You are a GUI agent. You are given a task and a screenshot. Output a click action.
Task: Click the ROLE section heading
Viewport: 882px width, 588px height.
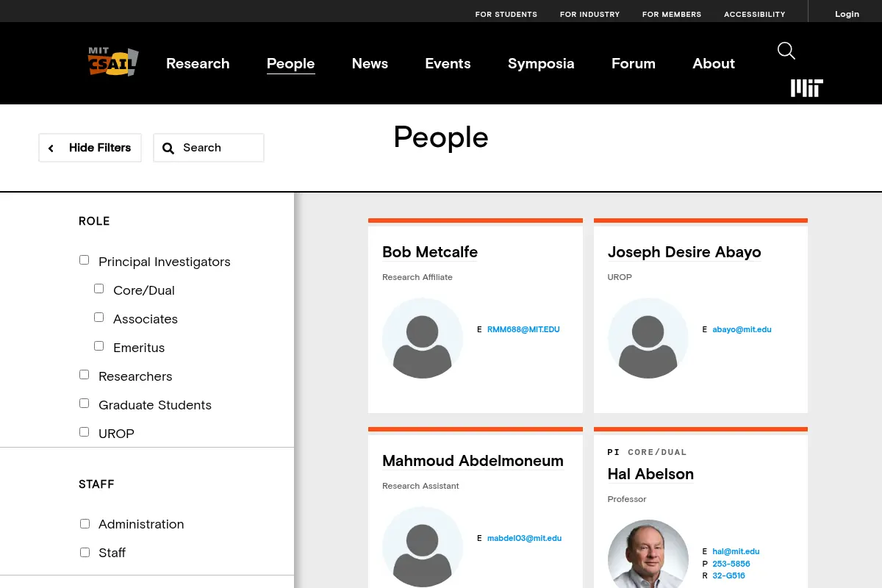[x=94, y=221]
